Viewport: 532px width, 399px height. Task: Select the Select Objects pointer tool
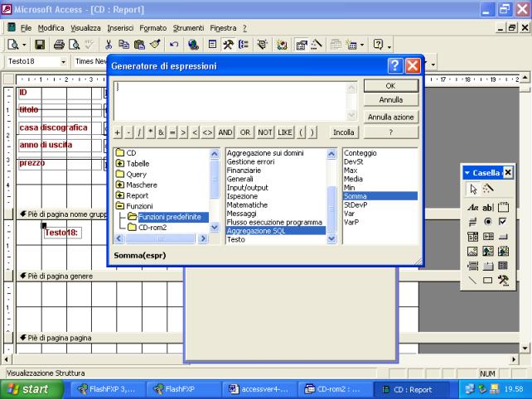473,189
